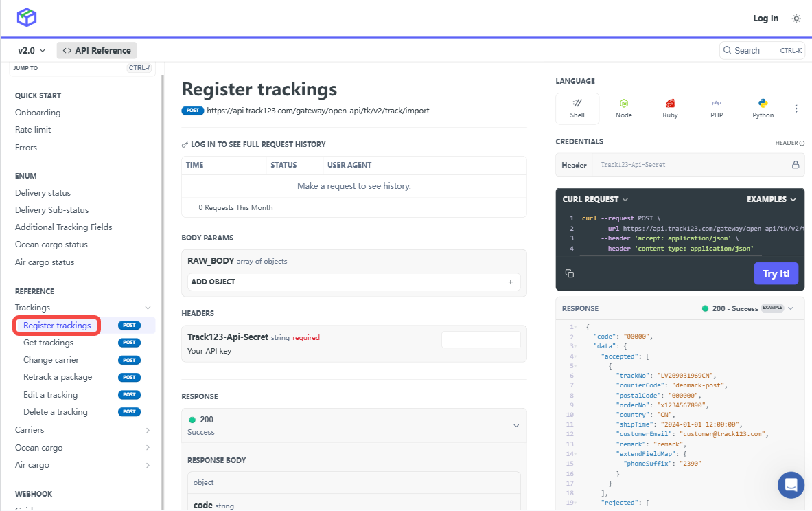Collapse the Trackings section chevron
The image size is (812, 511).
(x=148, y=308)
